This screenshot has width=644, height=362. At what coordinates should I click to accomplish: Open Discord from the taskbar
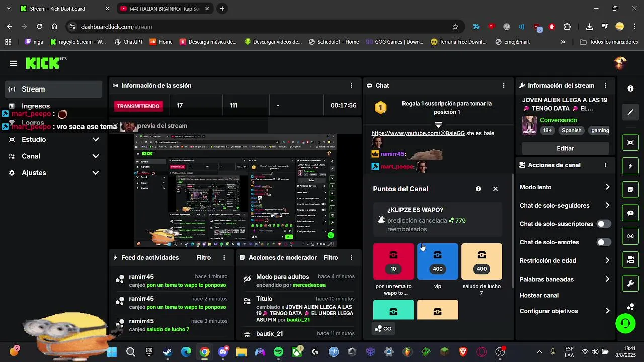[223, 352]
